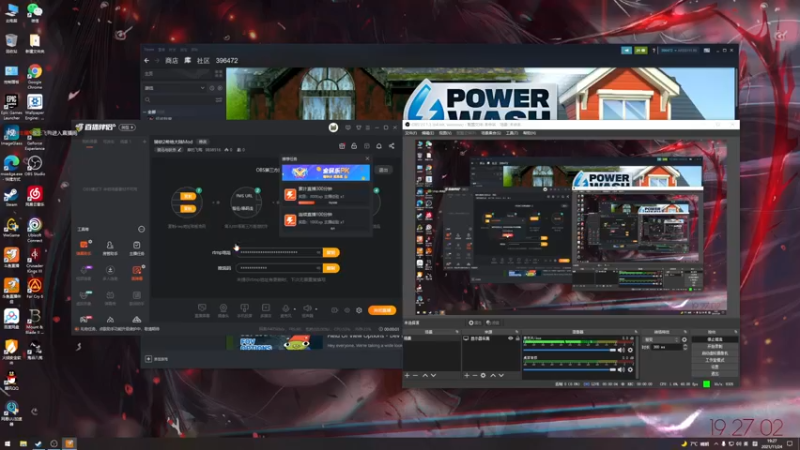Mute the first OBS mixer audio channel

tap(621, 351)
